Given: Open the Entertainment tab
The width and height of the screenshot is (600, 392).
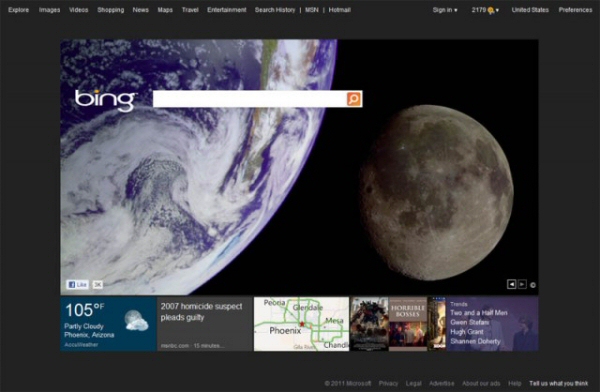Looking at the screenshot, I should (x=227, y=10).
